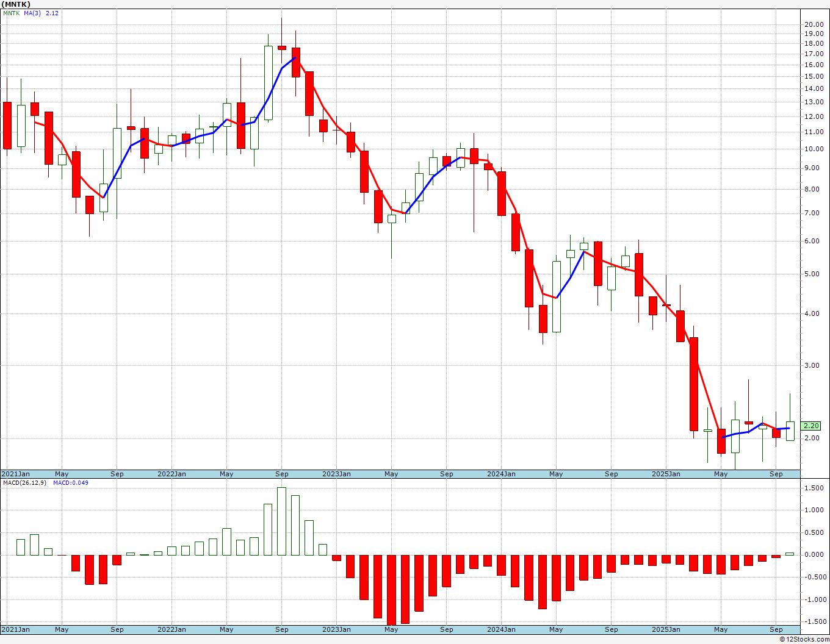Click 2023Jan on the price chart date axis

click(336, 474)
